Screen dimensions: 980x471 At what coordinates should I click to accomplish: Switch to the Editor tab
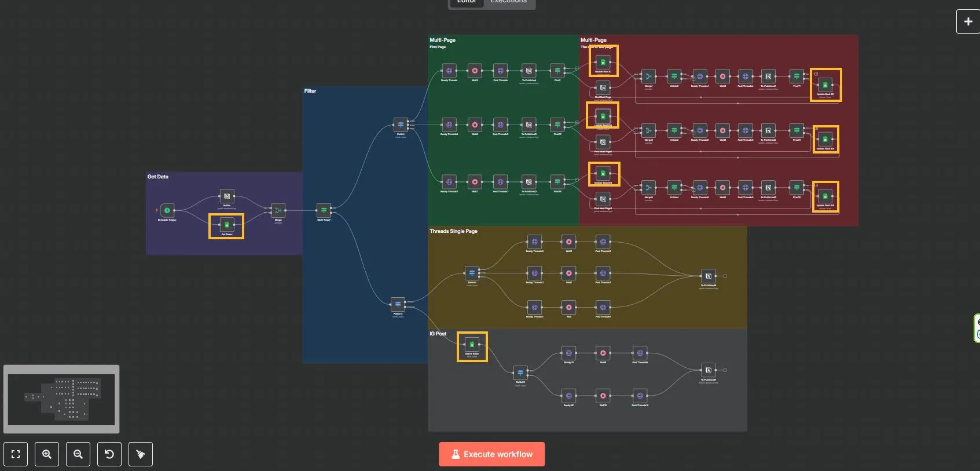point(467,2)
